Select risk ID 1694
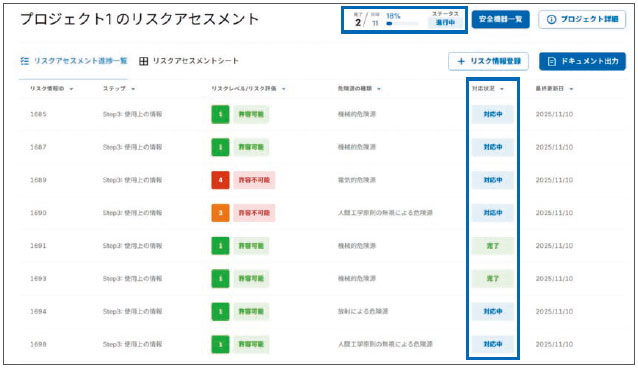The width and height of the screenshot is (638, 368). tap(38, 311)
